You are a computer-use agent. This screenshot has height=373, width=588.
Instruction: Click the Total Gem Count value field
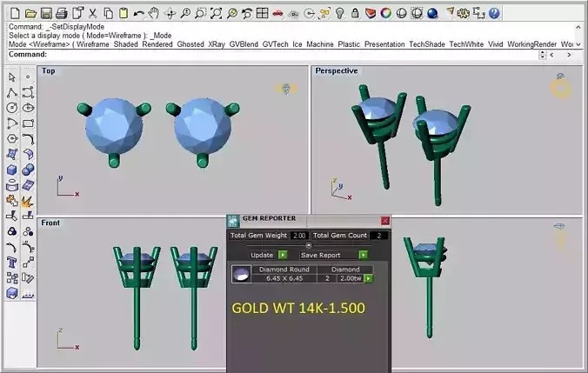click(378, 236)
